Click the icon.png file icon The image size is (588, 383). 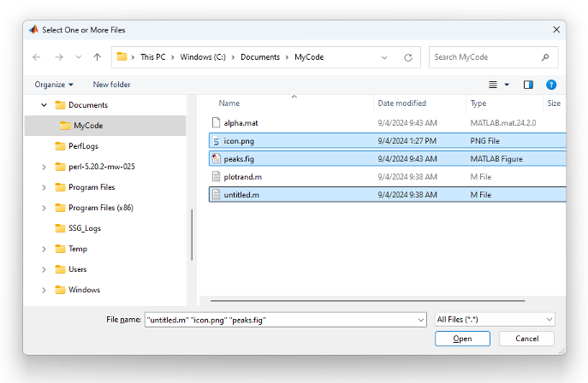pyautogui.click(x=216, y=141)
